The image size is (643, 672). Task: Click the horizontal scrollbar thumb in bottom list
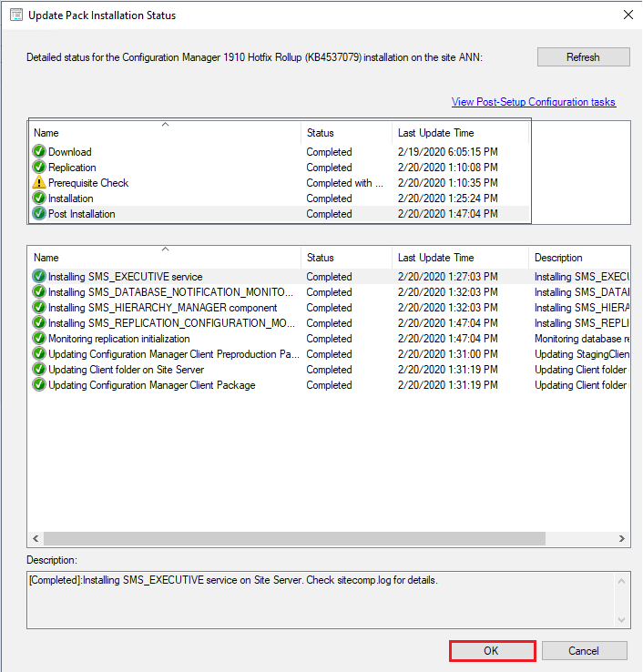coord(294,538)
